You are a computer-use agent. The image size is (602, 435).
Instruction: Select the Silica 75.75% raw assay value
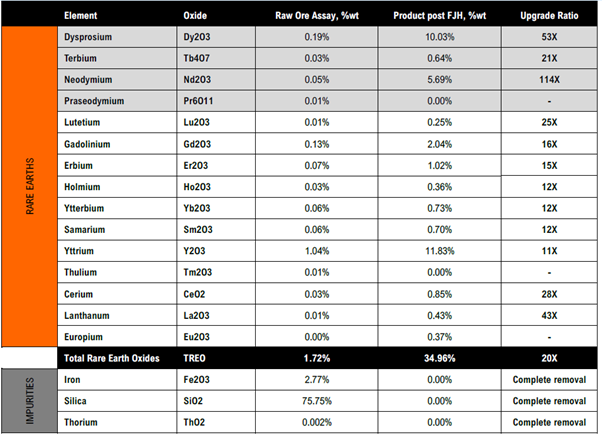pos(316,401)
